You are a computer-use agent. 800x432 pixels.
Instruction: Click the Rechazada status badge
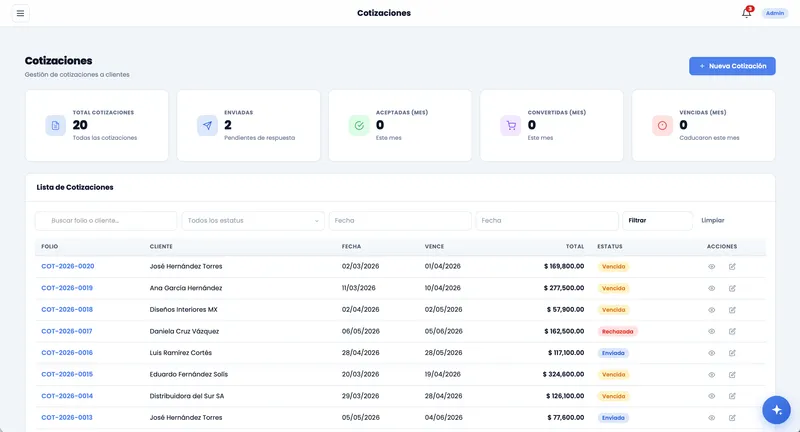click(617, 332)
